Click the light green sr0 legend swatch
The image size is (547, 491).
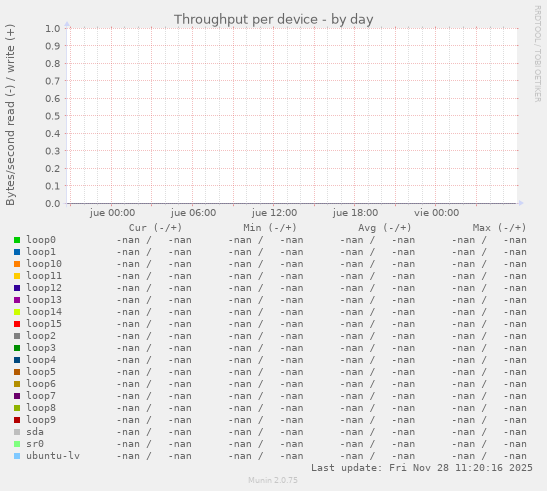click(17, 444)
